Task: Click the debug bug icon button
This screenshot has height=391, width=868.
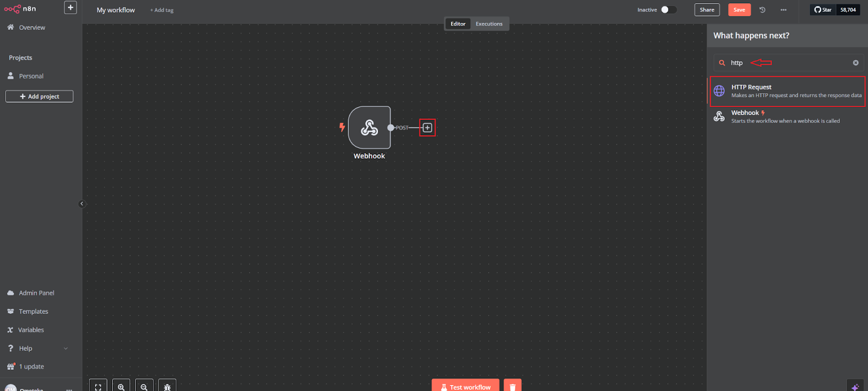Action: click(x=167, y=386)
